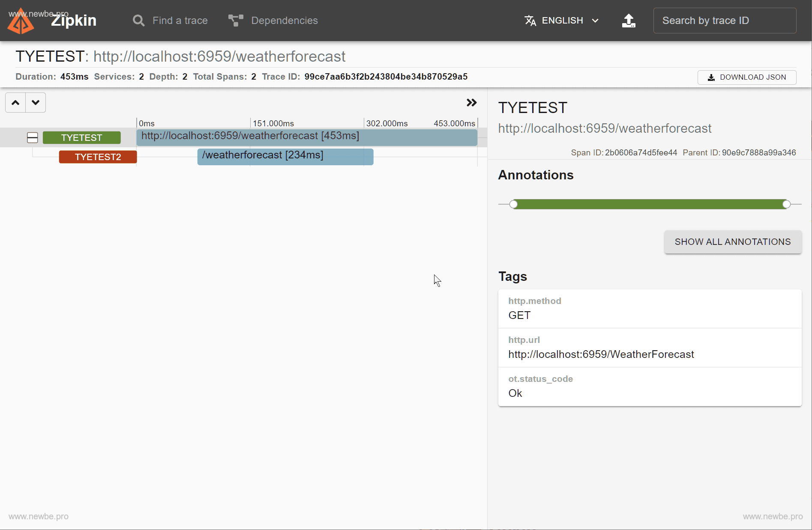Jump to previous span with up arrow

pyautogui.click(x=15, y=103)
